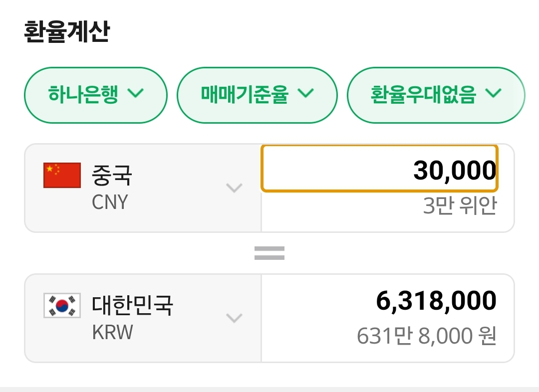Click the 6,318,000 won amount field

(436, 301)
